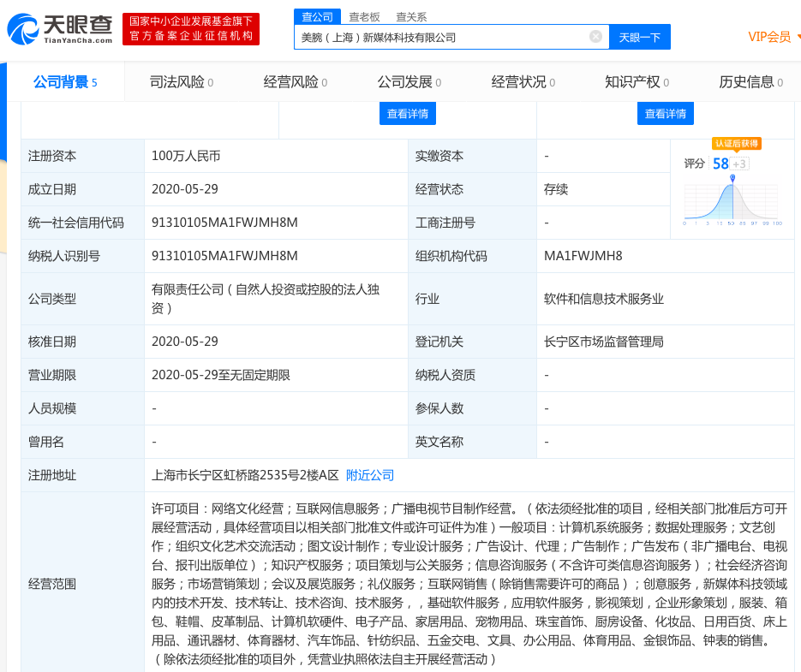This screenshot has width=801, height=672.
Task: Click the right 查看详情 button
Action: (x=666, y=113)
